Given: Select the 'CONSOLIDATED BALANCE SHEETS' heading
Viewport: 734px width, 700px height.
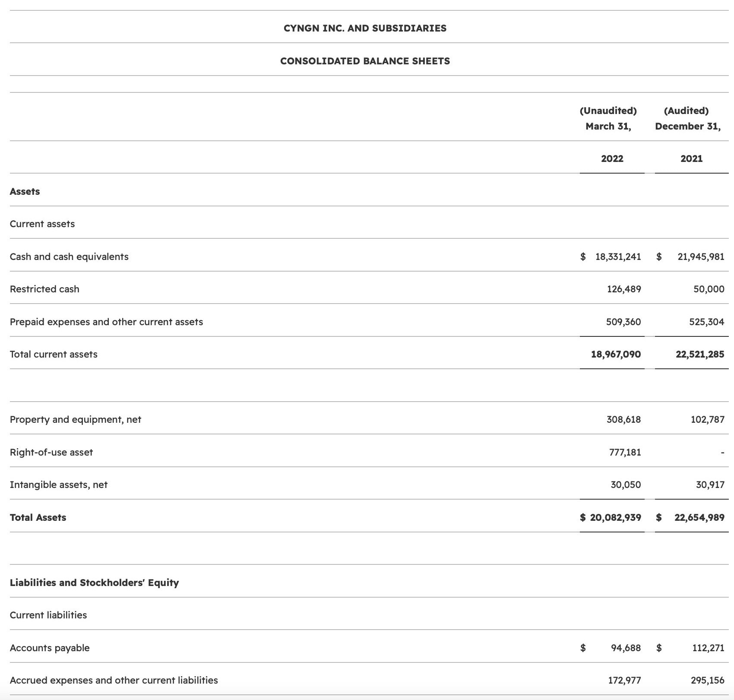Looking at the screenshot, I should (x=365, y=61).
